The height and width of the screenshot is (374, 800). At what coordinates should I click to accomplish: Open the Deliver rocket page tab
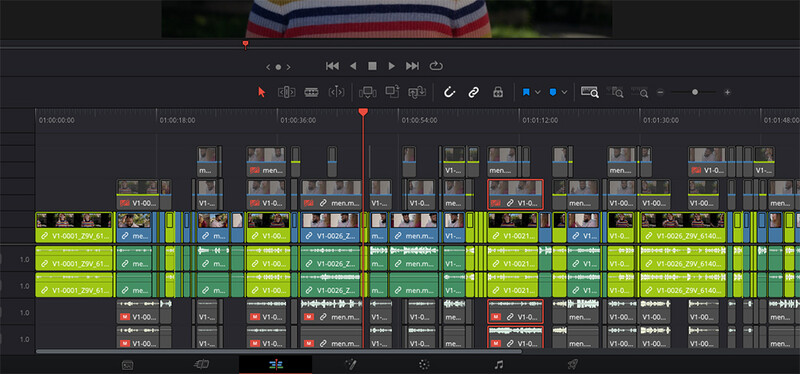572,364
